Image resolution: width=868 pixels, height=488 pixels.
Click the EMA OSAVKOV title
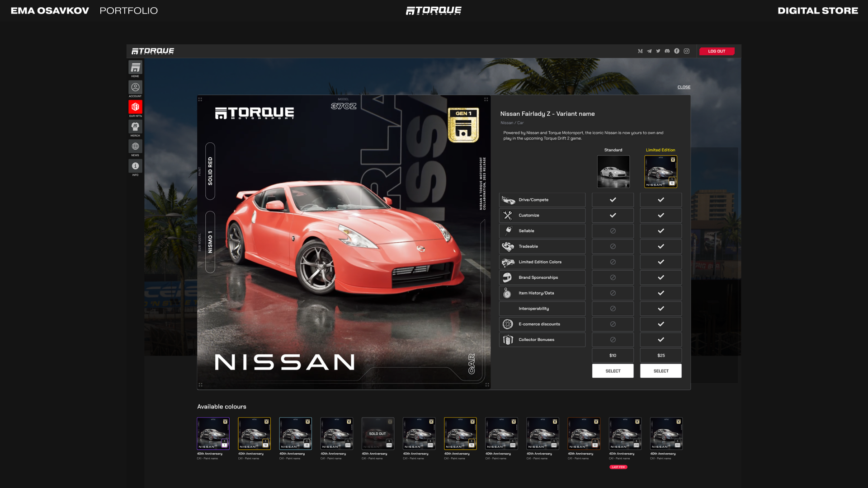[x=50, y=10]
